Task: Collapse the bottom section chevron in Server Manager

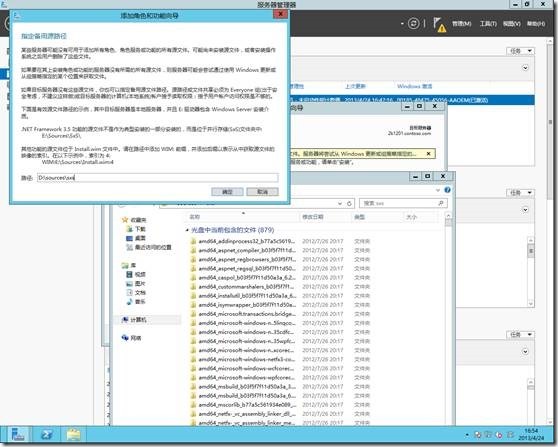Action: click(x=525, y=352)
